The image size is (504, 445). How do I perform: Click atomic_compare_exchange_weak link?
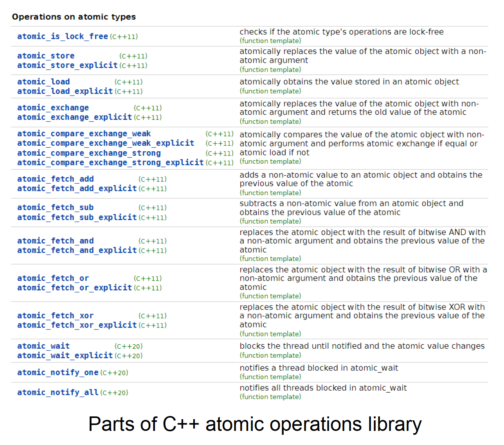coord(84,134)
